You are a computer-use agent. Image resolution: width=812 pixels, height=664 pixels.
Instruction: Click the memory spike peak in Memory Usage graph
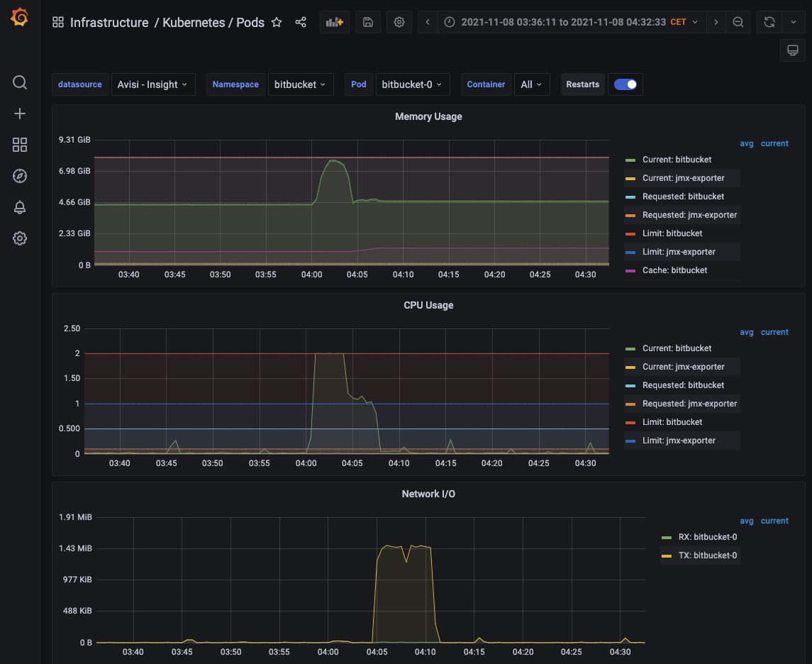click(333, 161)
